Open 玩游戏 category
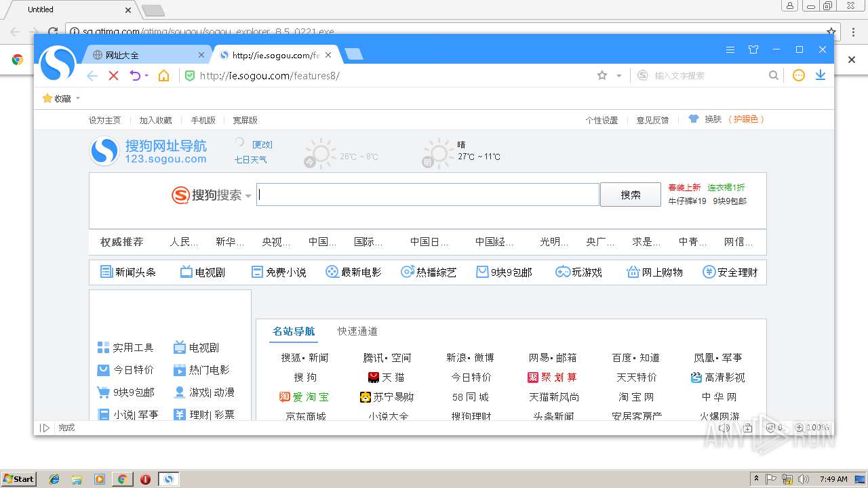Viewport: 868px width, 488px height. (578, 272)
